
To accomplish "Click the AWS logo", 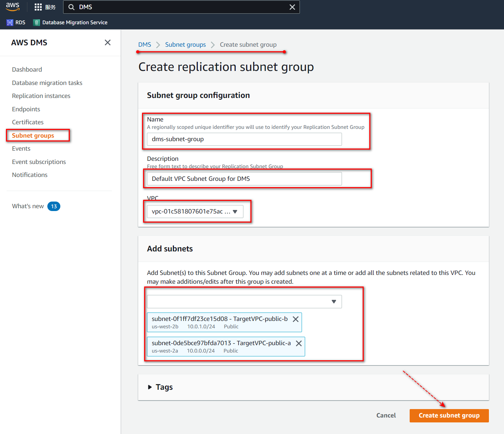I will tap(13, 7).
